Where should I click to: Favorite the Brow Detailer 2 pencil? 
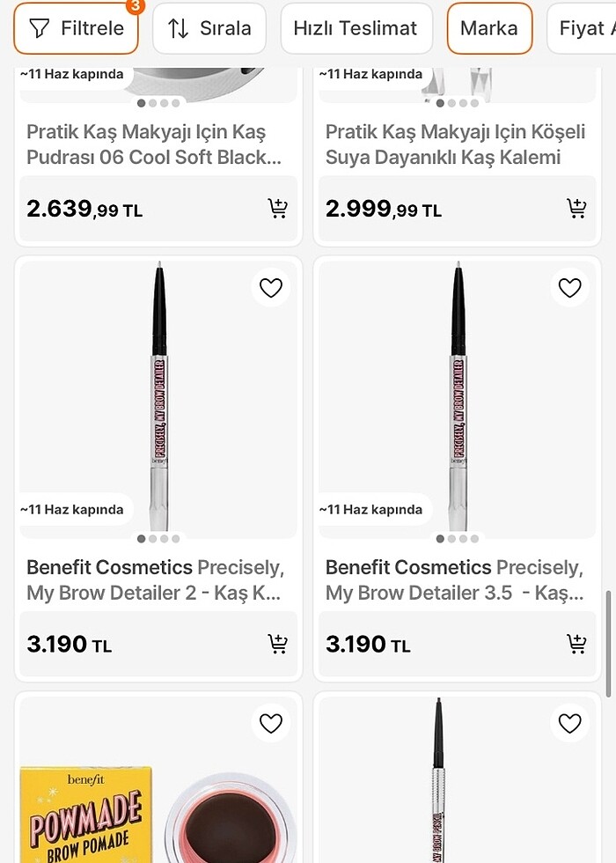[270, 287]
